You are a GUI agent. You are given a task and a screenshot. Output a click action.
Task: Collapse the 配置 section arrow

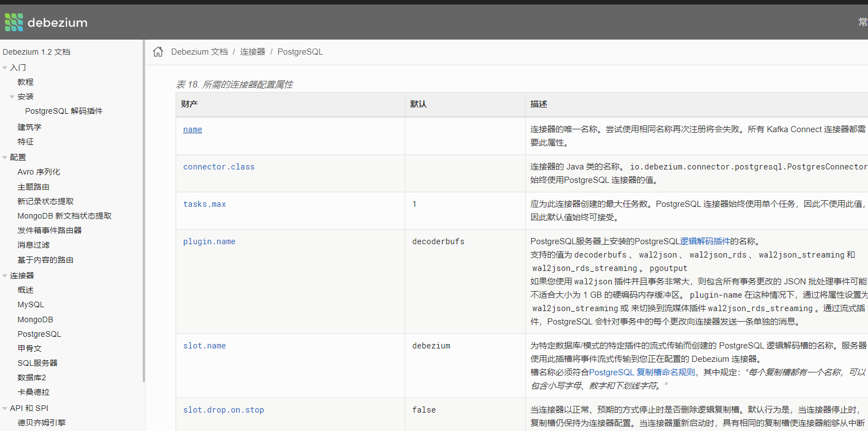[5, 157]
